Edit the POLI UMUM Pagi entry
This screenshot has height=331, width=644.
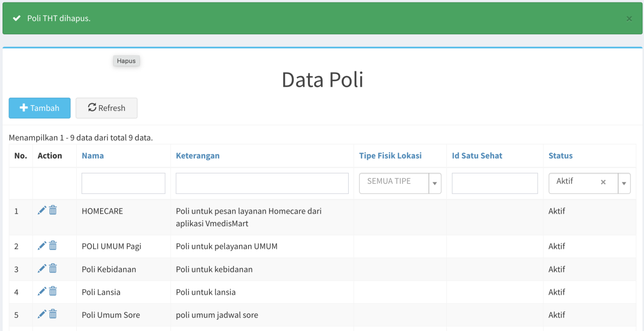tap(42, 246)
